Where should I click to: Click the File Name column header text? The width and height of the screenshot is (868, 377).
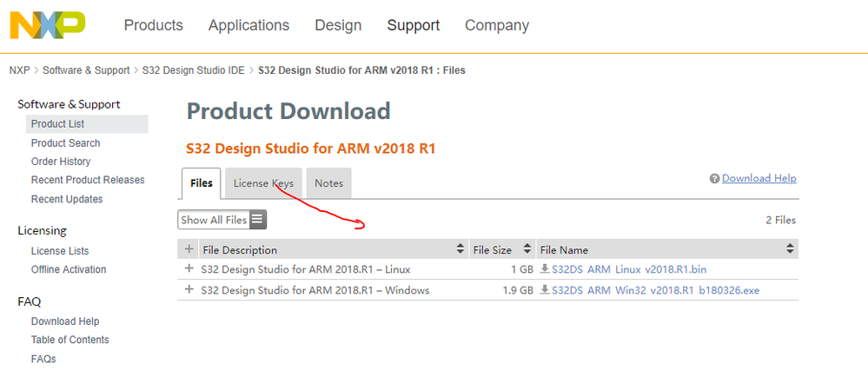point(564,250)
